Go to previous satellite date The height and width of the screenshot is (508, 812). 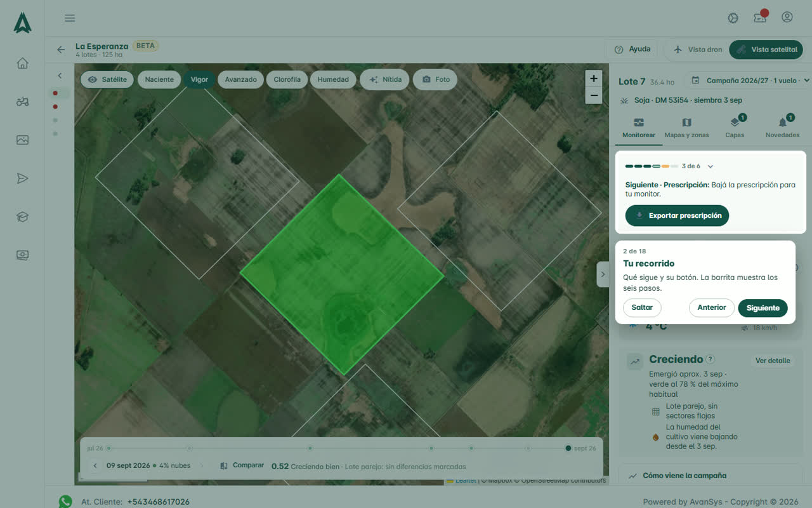[95, 465]
